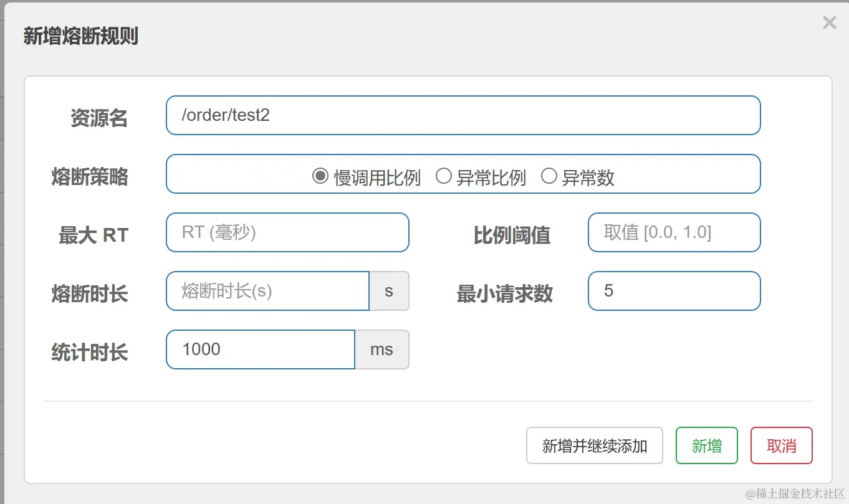The image size is (849, 504).
Task: Click the 统计时长 label
Action: (89, 353)
